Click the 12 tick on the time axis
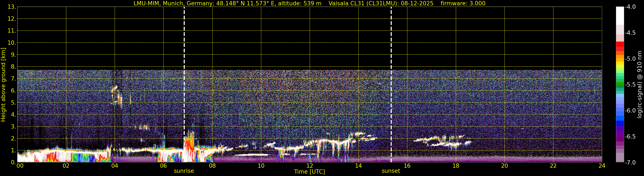 point(310,166)
